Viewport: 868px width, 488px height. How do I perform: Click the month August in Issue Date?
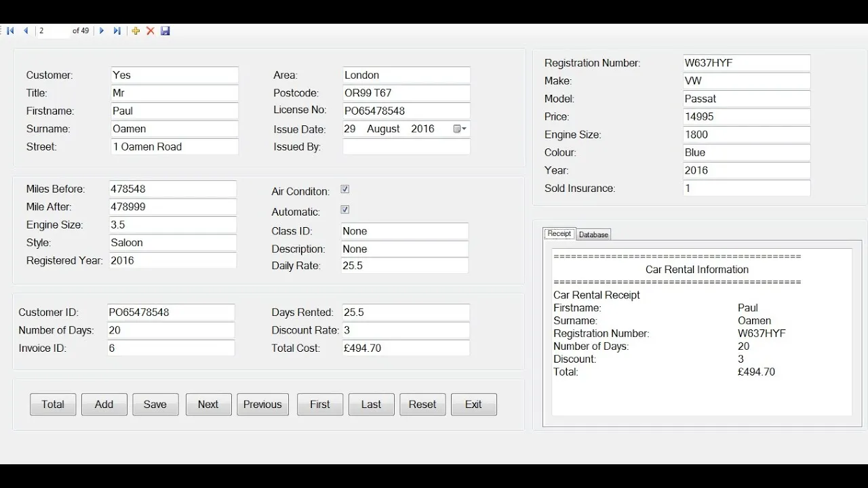(383, 129)
